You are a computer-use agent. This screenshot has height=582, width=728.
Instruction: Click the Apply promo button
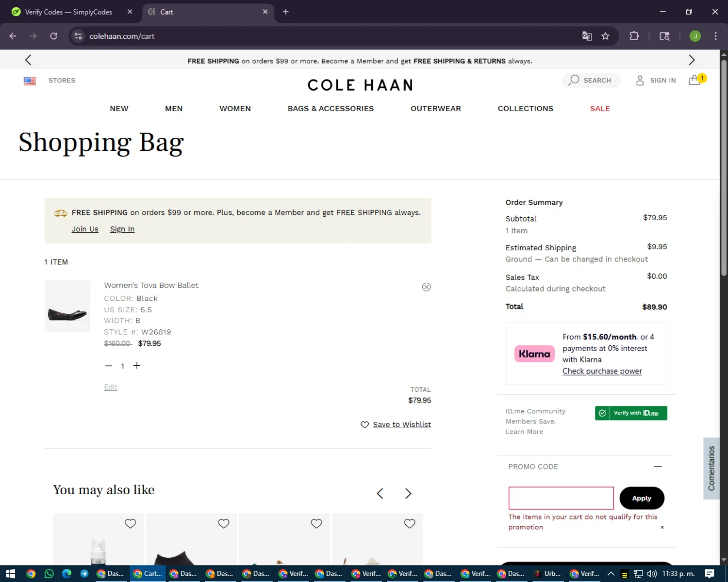click(642, 498)
